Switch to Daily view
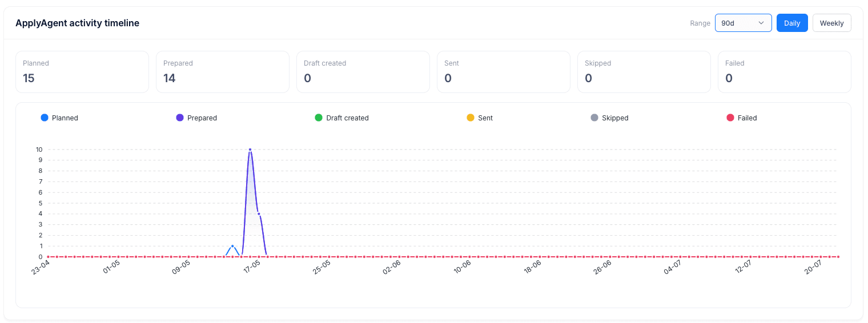Image resolution: width=868 pixels, height=323 pixels. click(792, 23)
